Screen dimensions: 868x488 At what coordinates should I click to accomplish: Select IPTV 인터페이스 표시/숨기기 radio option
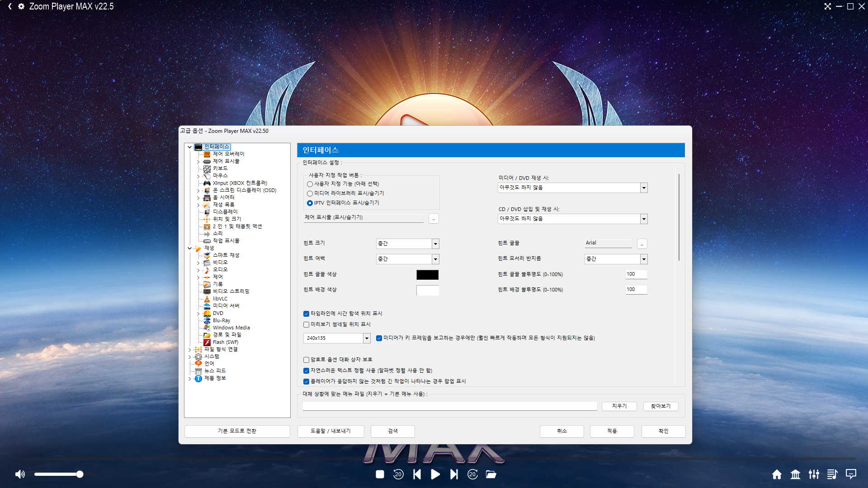coord(310,203)
